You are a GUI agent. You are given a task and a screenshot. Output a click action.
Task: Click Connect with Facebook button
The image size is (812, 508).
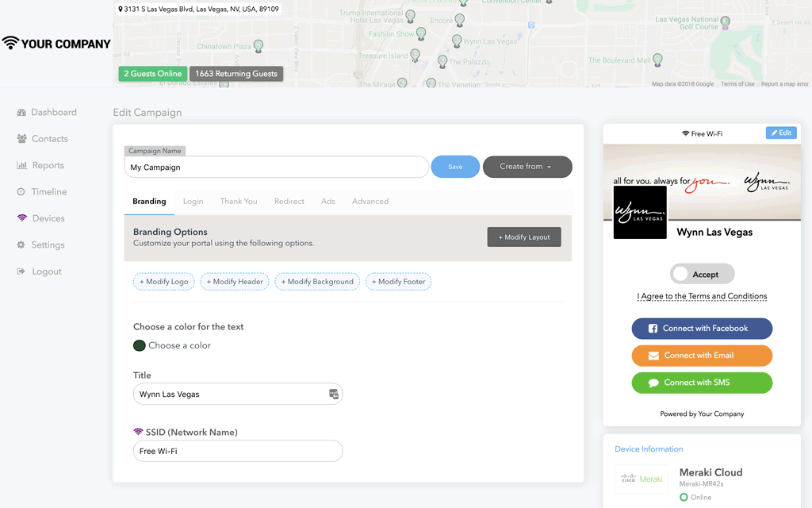(702, 329)
